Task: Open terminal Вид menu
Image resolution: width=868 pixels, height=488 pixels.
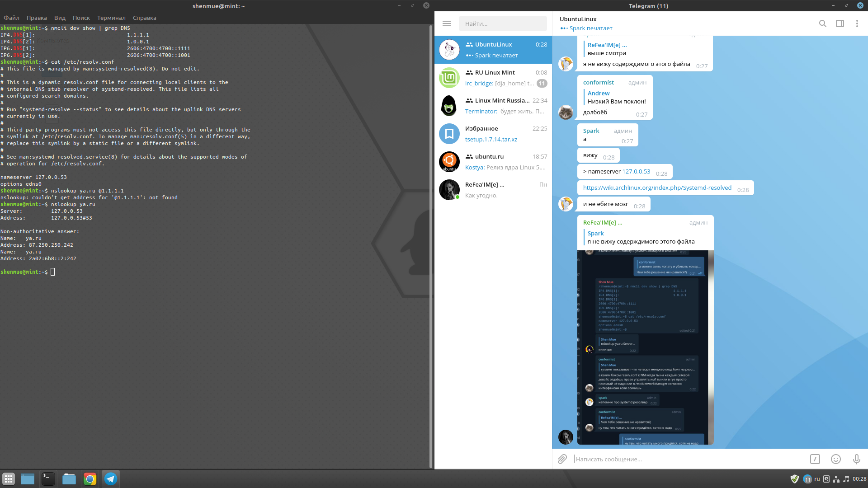Action: pos(60,18)
